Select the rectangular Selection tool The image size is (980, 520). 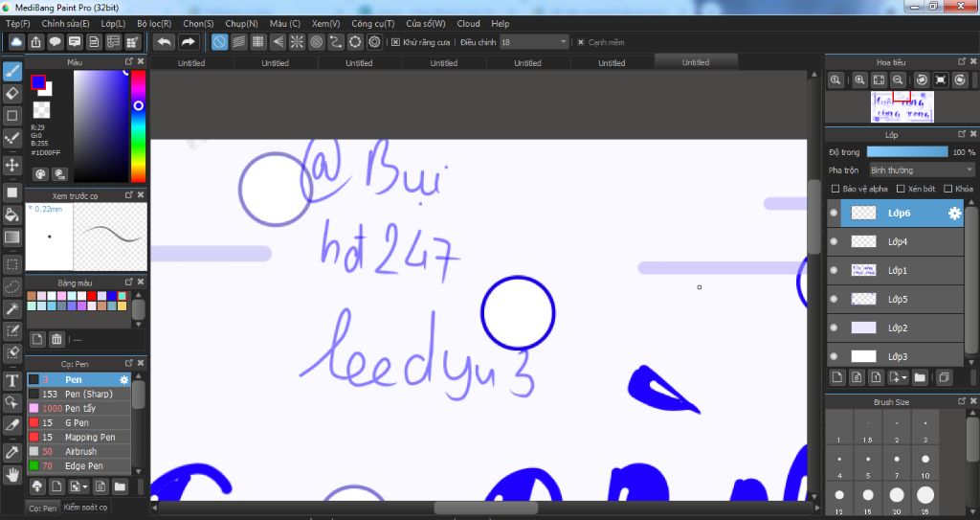click(11, 264)
